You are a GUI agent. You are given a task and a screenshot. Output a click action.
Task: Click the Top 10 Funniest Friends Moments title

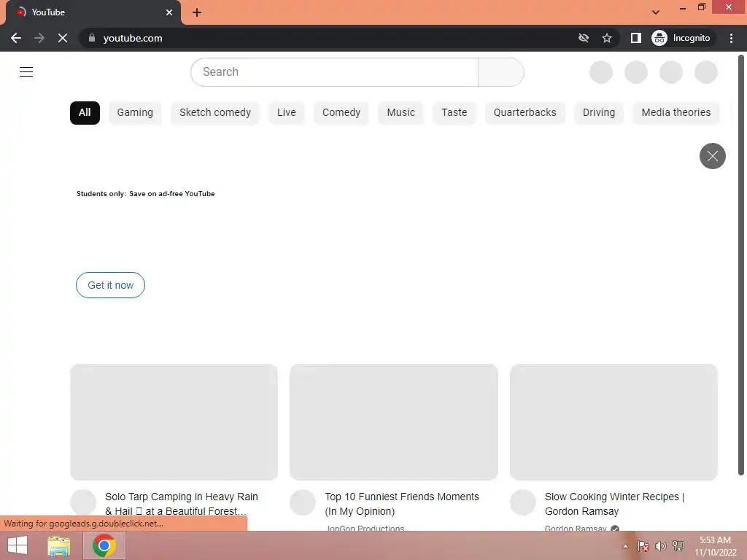coord(402,504)
